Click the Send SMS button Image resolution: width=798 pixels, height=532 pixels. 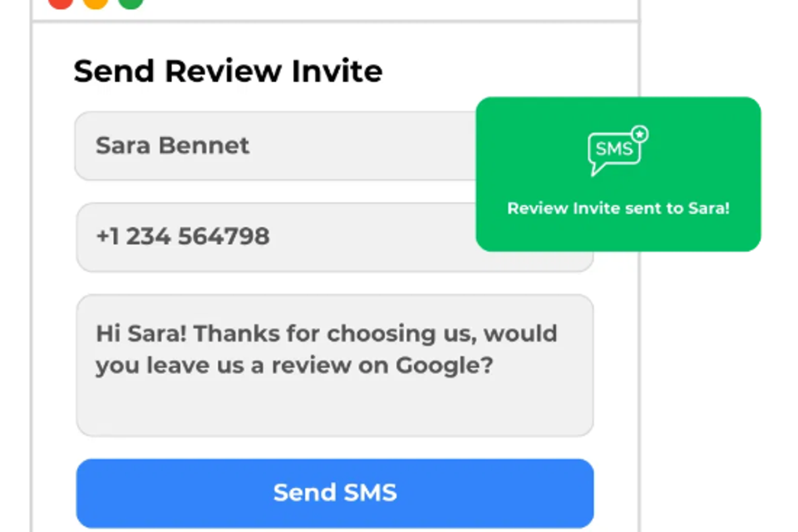335,493
